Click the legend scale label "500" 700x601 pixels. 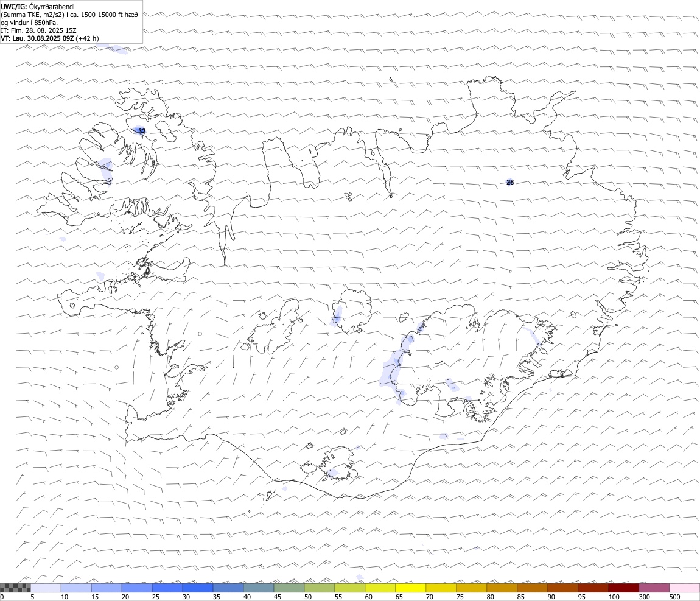(674, 597)
